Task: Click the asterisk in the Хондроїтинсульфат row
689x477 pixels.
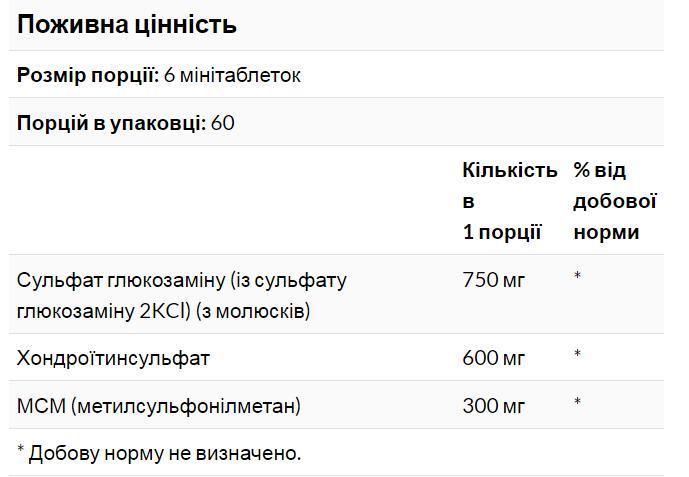Action: point(578,355)
